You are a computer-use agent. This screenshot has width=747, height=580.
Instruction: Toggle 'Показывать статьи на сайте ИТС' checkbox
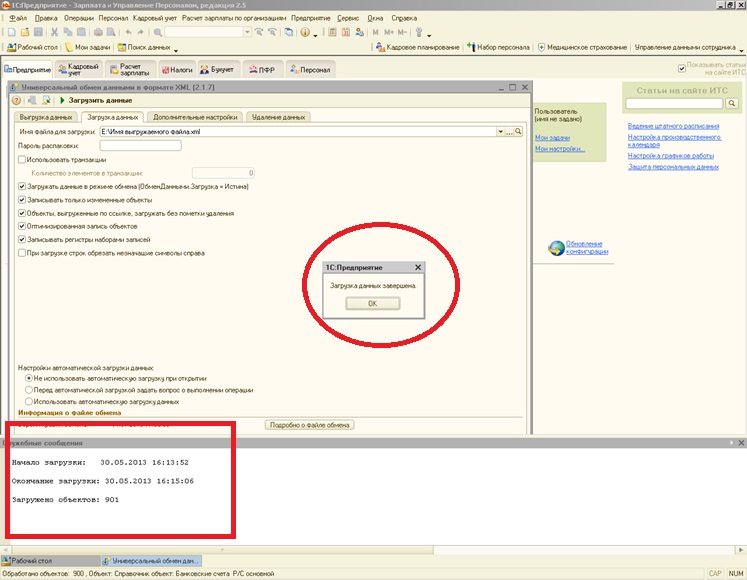click(x=682, y=69)
